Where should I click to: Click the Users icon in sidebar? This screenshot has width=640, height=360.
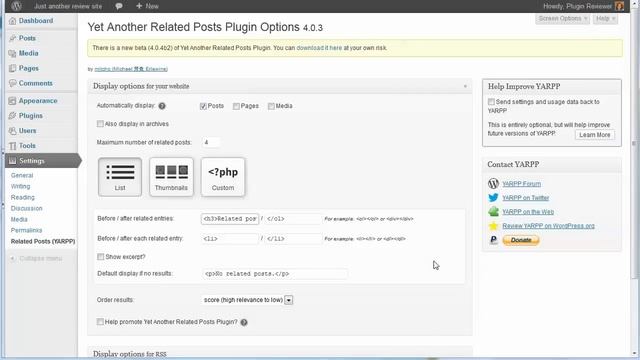[12, 131]
